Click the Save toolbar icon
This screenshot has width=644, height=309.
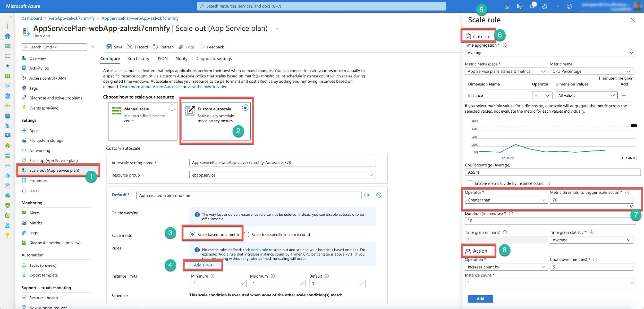click(109, 47)
